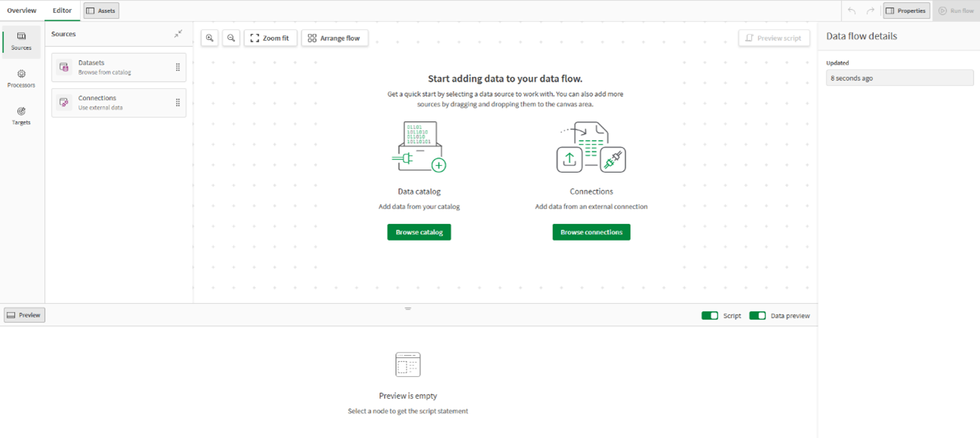Screen dimensions: 980x438
Task: Click the zoom in magnifier icon
Action: [x=210, y=38]
